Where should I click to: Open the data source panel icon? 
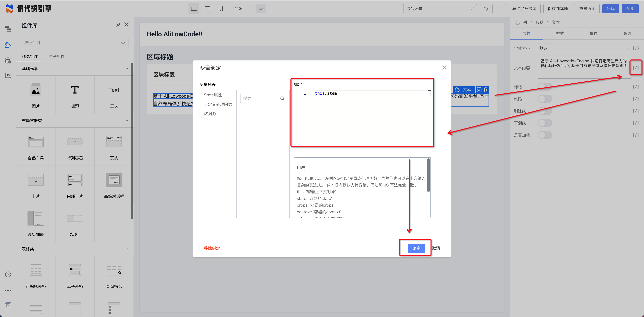click(8, 60)
